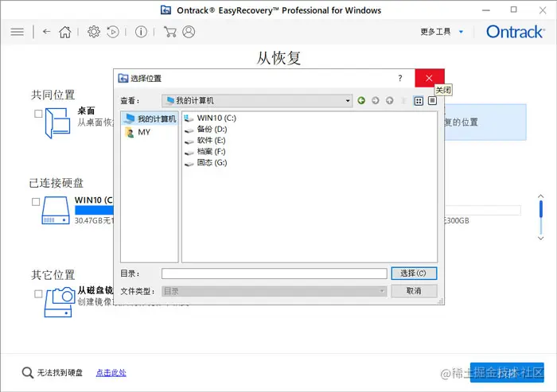Open the 查看 location combo box
557x392 pixels.
(257, 101)
